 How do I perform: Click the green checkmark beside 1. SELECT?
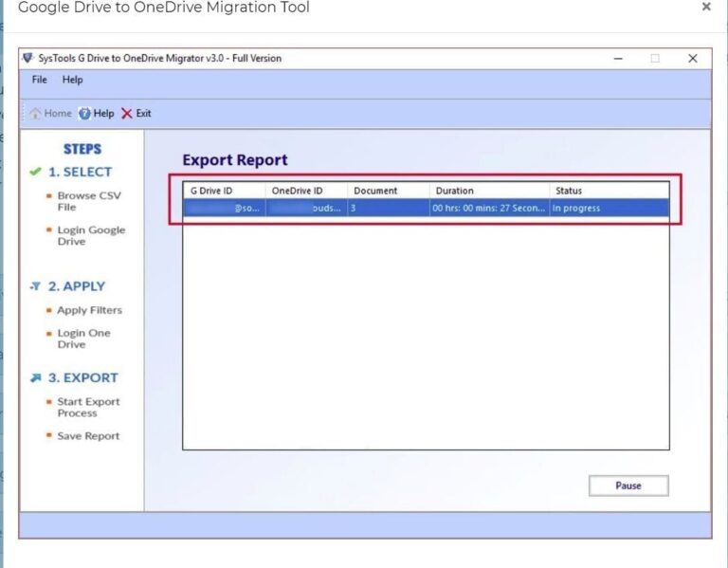point(35,173)
